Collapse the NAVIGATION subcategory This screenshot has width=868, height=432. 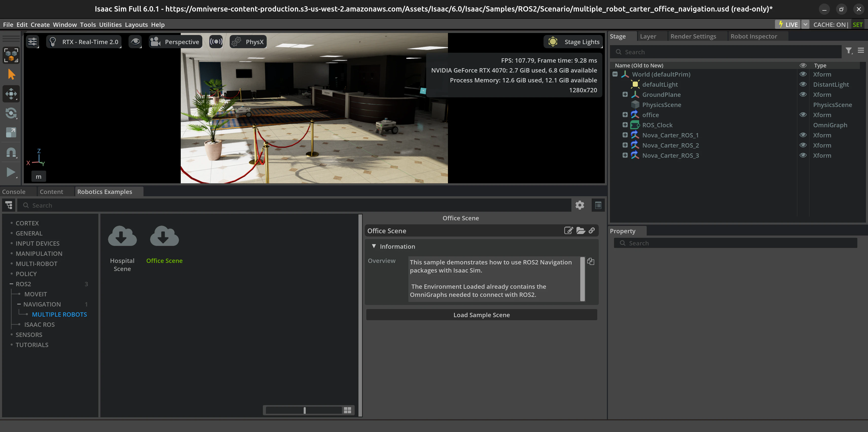click(19, 304)
